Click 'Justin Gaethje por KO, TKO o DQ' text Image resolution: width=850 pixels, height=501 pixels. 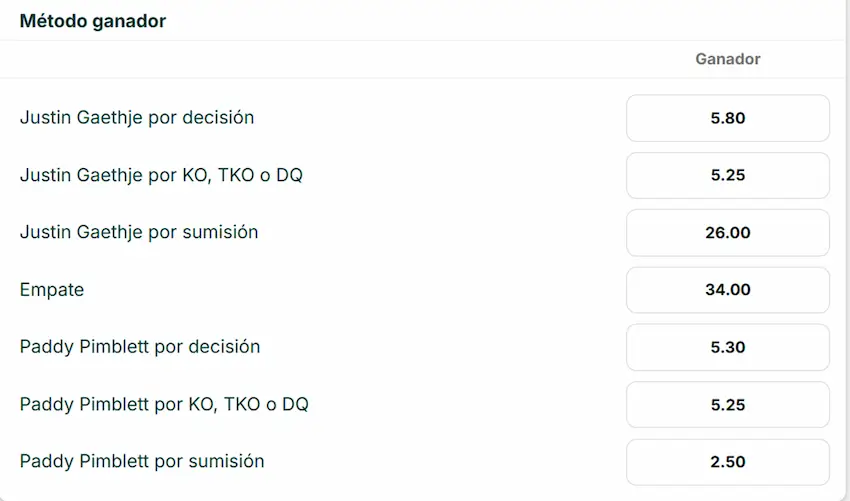pos(161,175)
